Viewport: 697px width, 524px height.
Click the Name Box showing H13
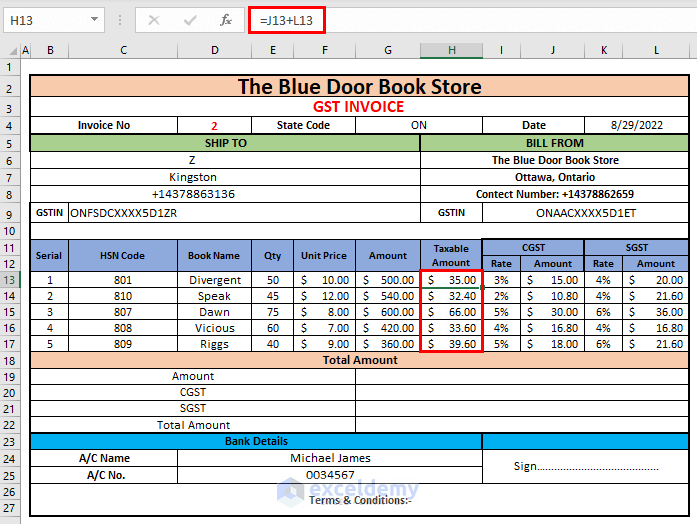[x=54, y=20]
